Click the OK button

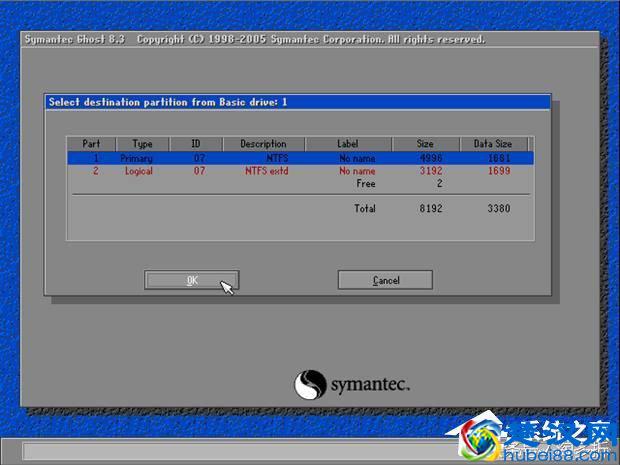tap(191, 280)
